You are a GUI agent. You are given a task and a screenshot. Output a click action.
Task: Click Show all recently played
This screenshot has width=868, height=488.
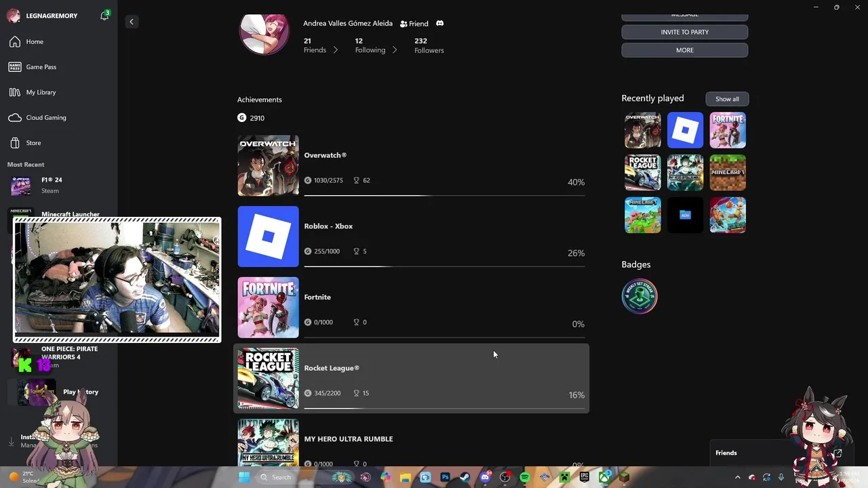point(727,99)
